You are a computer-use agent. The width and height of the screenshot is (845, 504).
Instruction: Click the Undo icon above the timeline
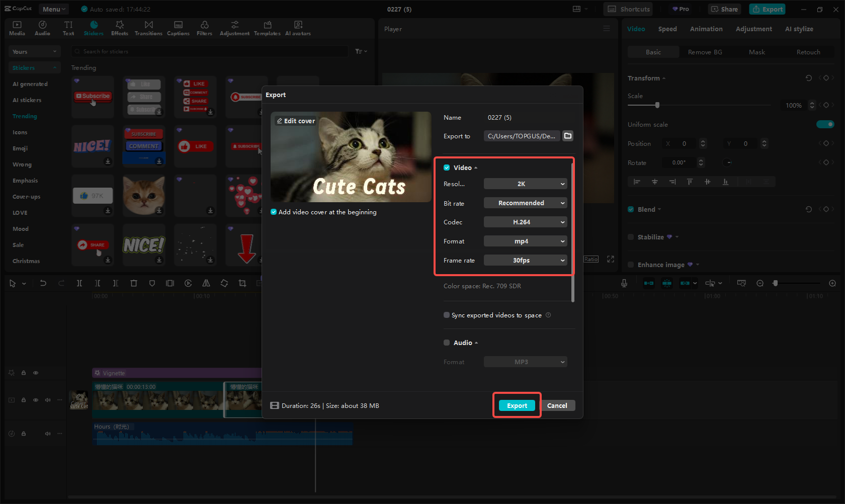point(43,283)
